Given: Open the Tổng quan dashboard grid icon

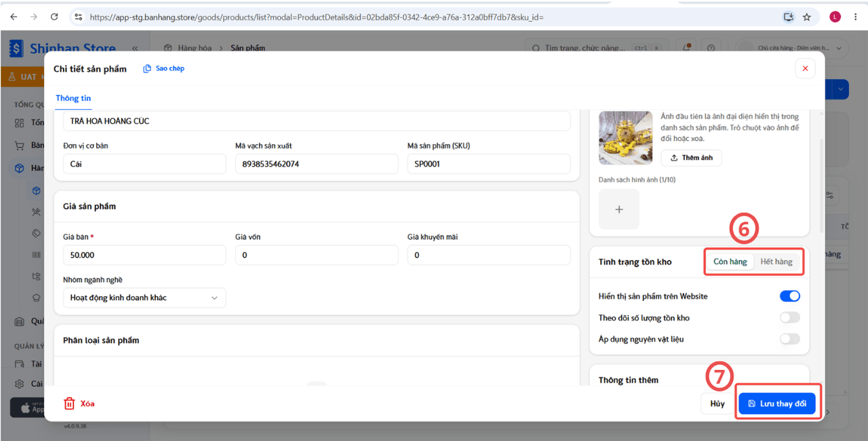Looking at the screenshot, I should point(19,123).
